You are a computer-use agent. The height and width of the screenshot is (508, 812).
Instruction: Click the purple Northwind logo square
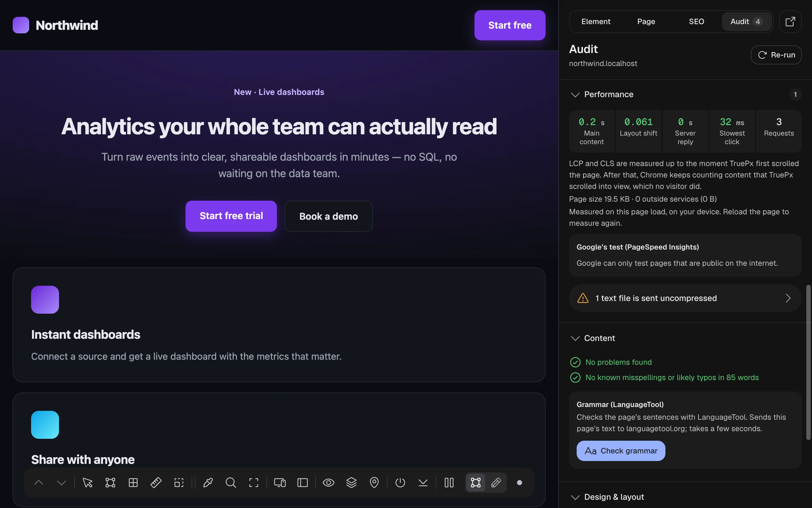pos(21,25)
